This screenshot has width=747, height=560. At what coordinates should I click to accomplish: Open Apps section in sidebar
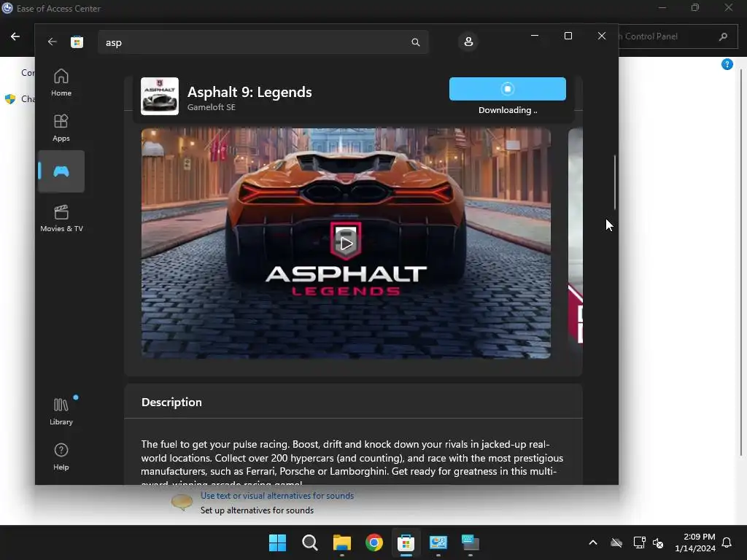(61, 128)
